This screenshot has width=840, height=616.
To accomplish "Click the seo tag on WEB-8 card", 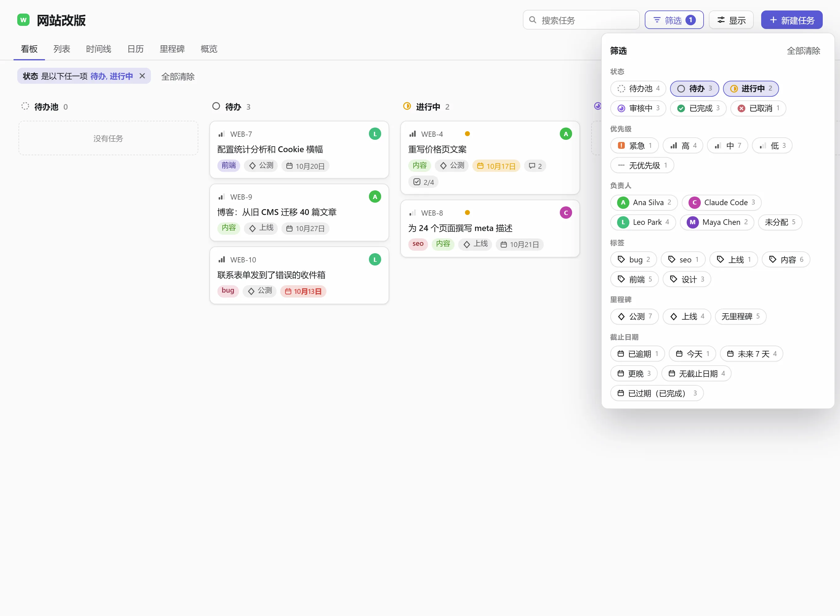I will (418, 244).
